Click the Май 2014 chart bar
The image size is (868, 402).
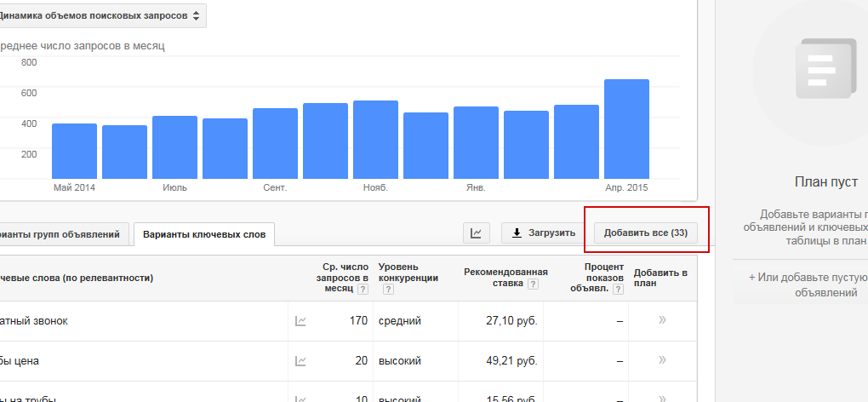(x=74, y=151)
